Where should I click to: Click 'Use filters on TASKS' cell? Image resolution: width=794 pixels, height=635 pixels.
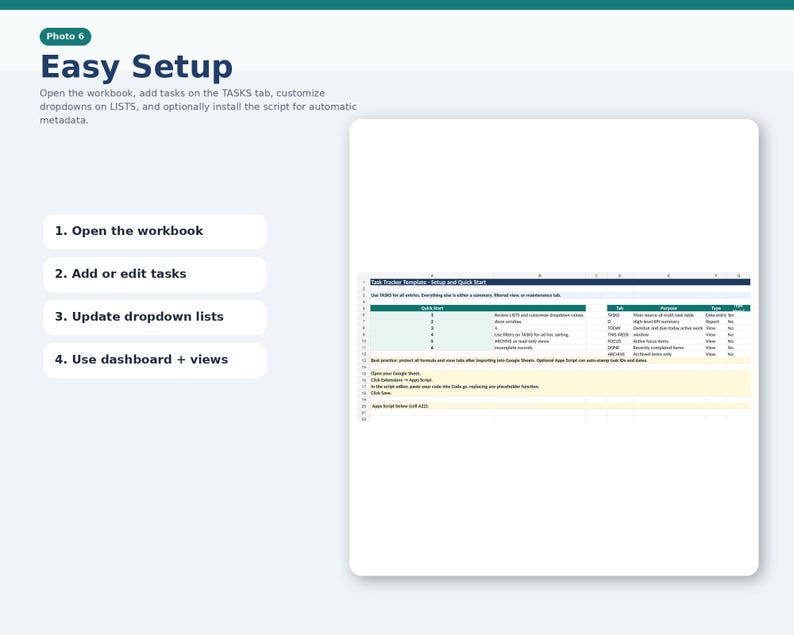click(x=539, y=335)
